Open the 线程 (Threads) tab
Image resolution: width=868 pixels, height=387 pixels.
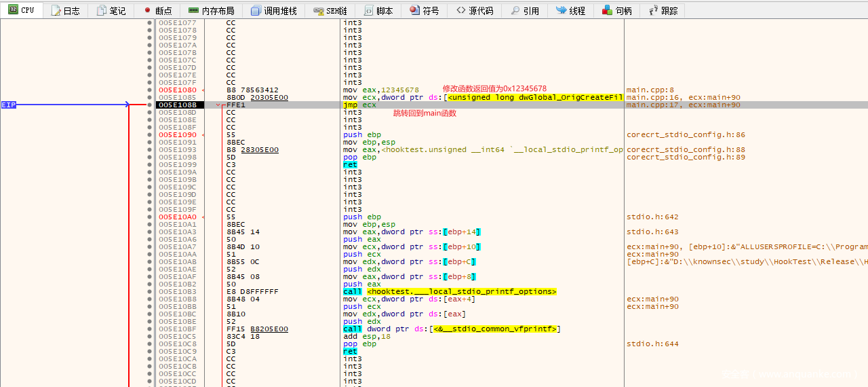pyautogui.click(x=570, y=10)
